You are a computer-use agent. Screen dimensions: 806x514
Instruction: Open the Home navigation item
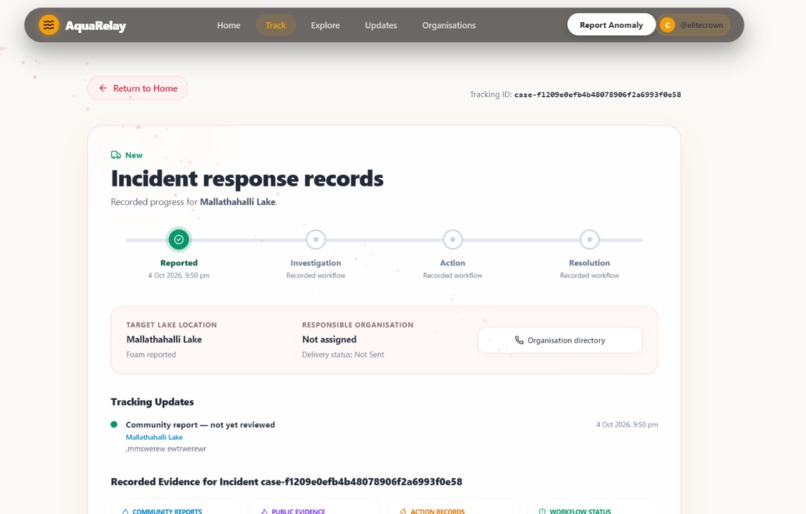point(228,25)
